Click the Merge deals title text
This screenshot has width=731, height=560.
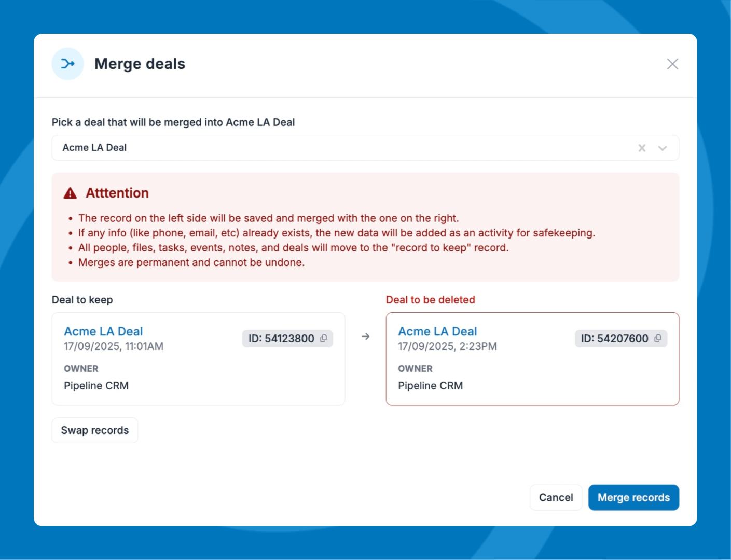(x=140, y=64)
